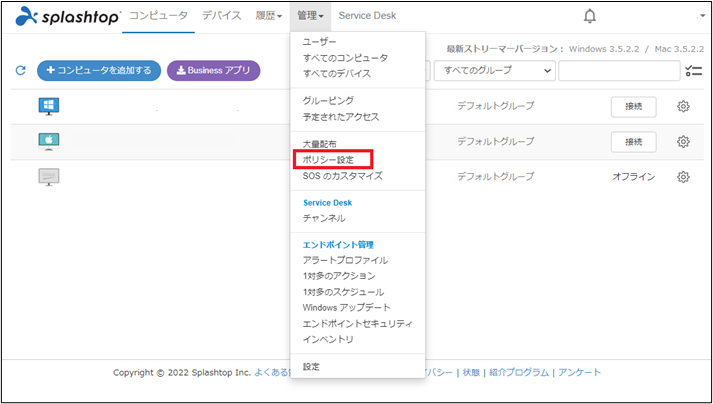
Task: Click the search input field
Action: pos(619,71)
